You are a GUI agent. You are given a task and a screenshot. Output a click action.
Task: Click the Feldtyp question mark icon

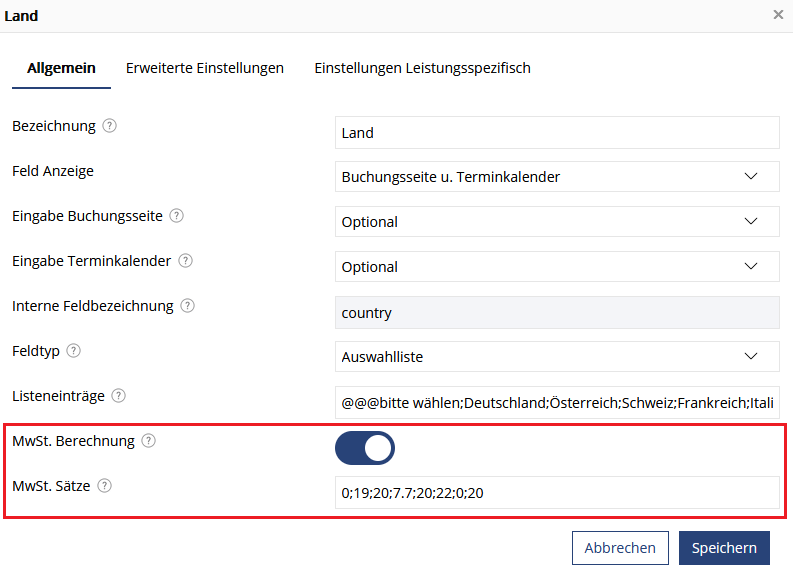[73, 350]
